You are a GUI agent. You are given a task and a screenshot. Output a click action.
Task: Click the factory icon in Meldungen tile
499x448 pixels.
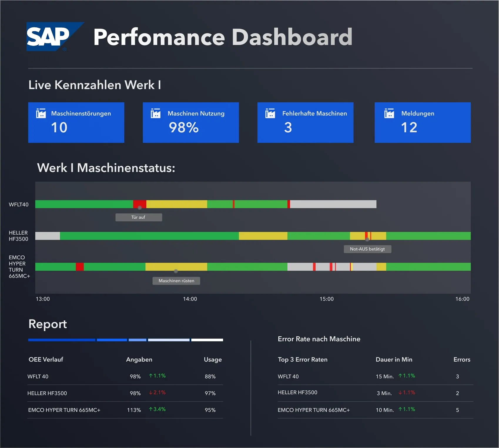click(389, 113)
